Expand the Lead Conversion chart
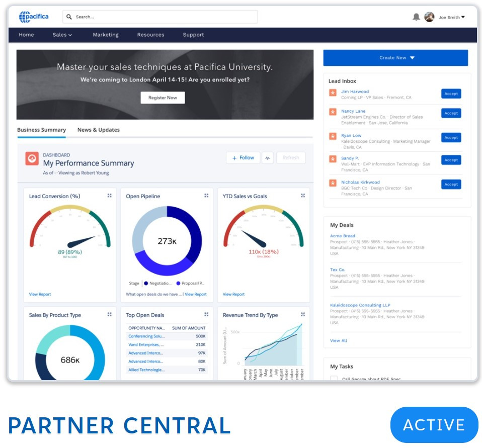 (x=109, y=196)
